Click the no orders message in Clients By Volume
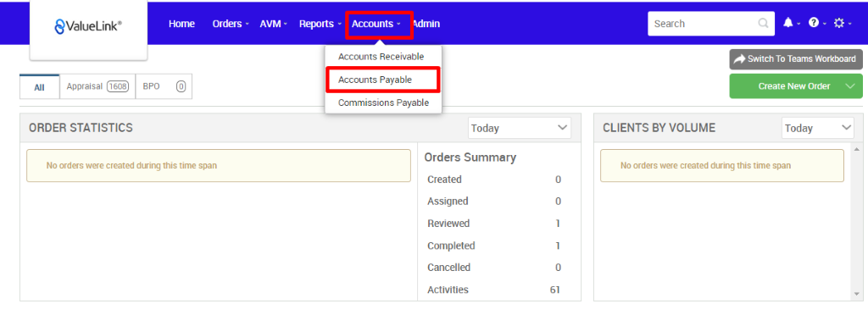 point(722,165)
